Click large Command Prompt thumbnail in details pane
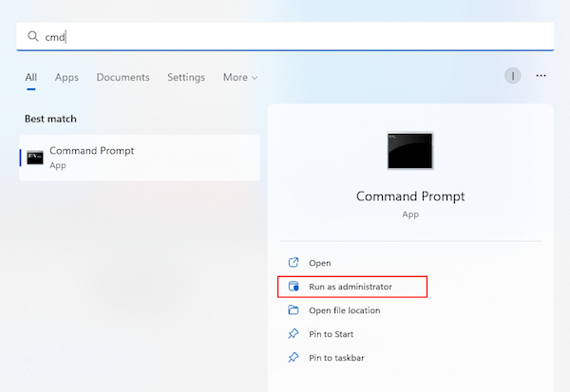This screenshot has width=570, height=392. pos(410,151)
